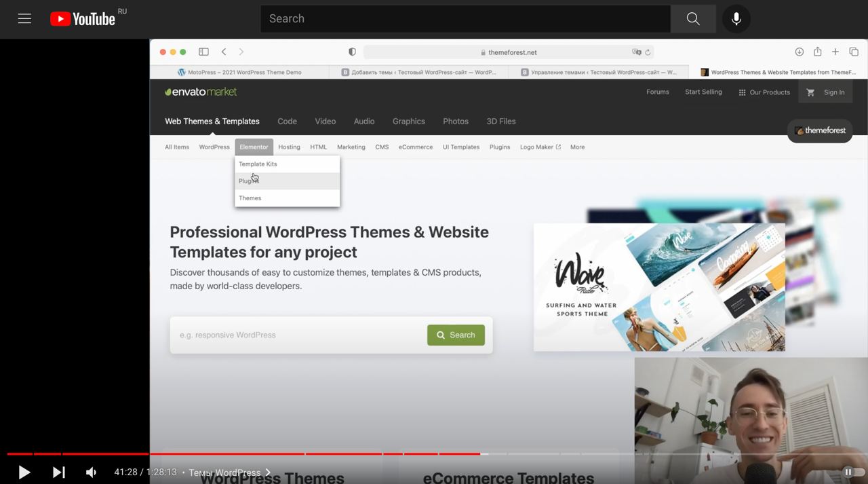Click the green Search button
This screenshot has height=484, width=868.
(456, 335)
